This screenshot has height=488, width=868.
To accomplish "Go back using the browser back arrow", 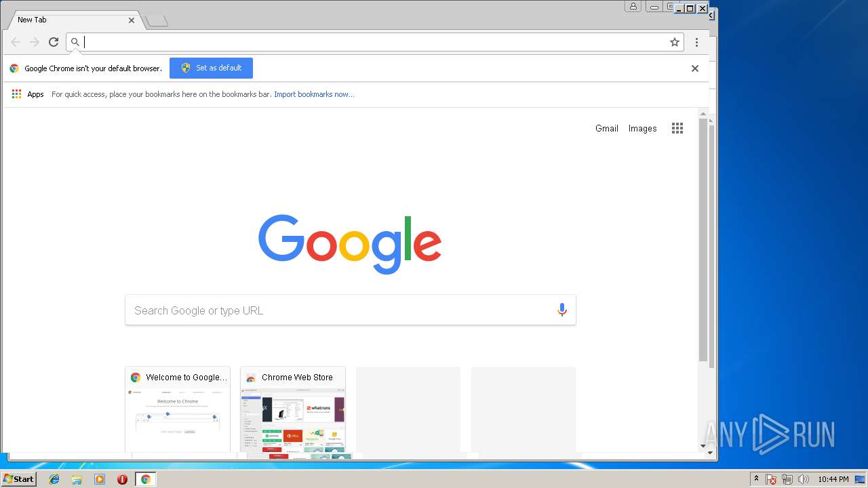I will pyautogui.click(x=16, y=42).
